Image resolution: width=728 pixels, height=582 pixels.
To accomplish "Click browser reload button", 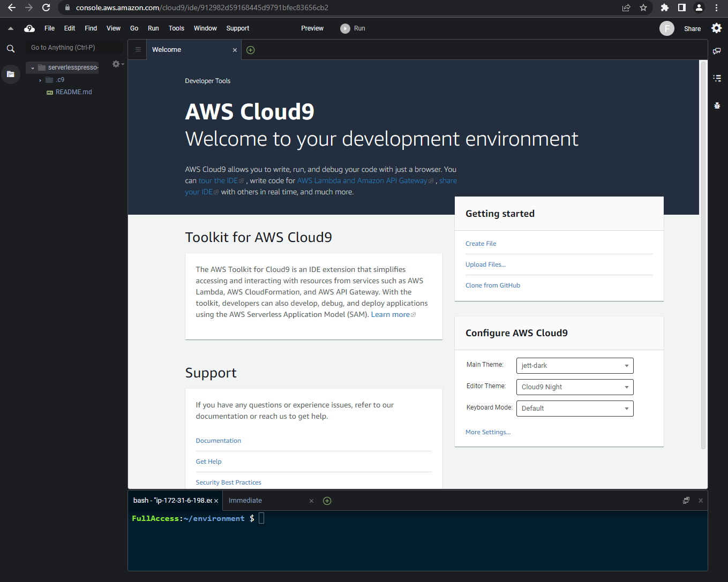I will [46, 7].
